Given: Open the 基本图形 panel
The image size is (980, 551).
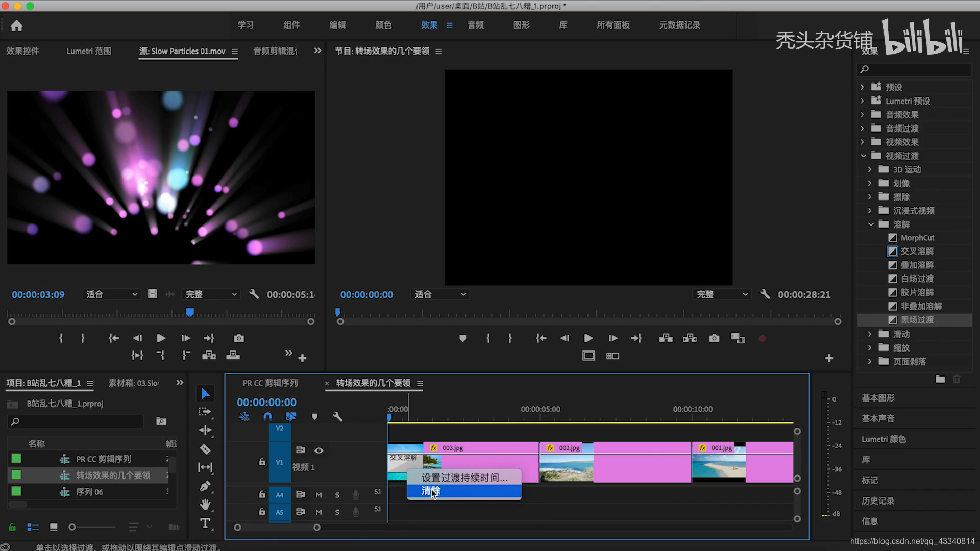Looking at the screenshot, I should (878, 398).
